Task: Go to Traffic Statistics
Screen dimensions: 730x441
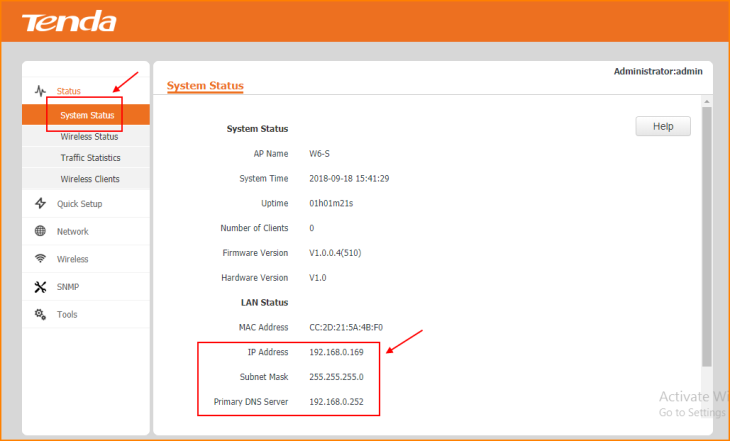Action: 90,158
